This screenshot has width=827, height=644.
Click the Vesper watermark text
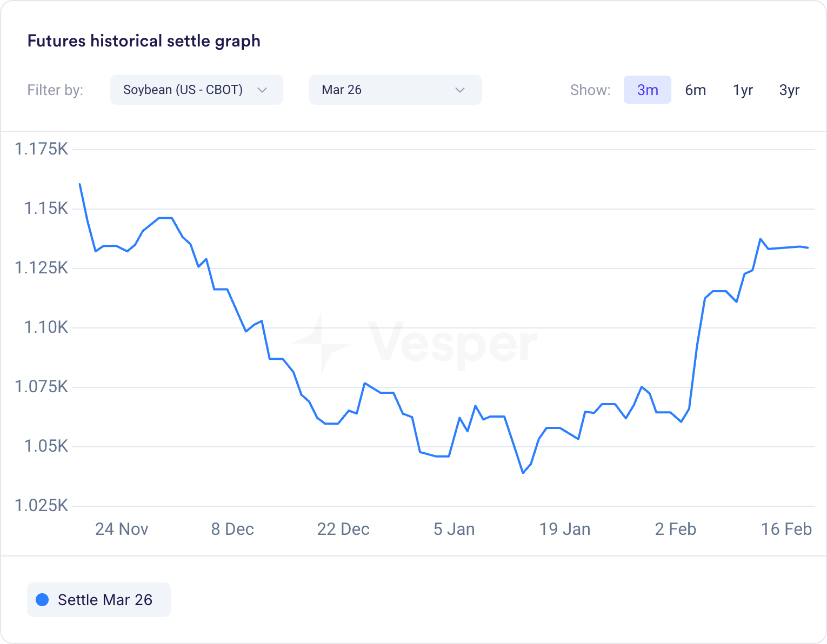(452, 344)
